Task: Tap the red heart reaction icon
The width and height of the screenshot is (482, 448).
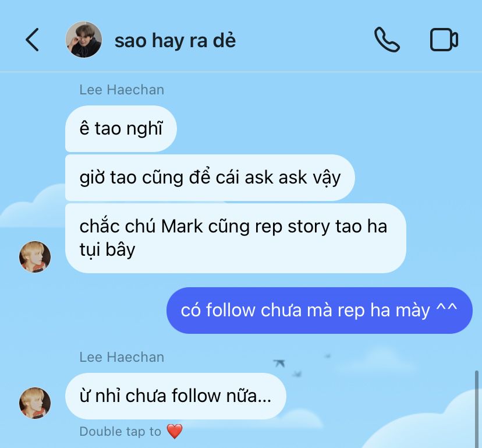Action: pyautogui.click(x=175, y=431)
